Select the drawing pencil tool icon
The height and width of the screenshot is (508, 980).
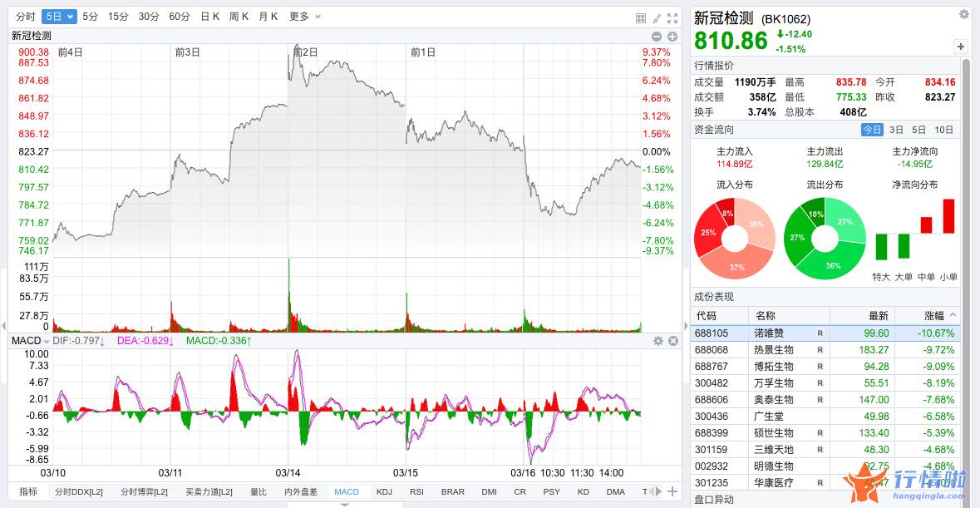tap(657, 18)
